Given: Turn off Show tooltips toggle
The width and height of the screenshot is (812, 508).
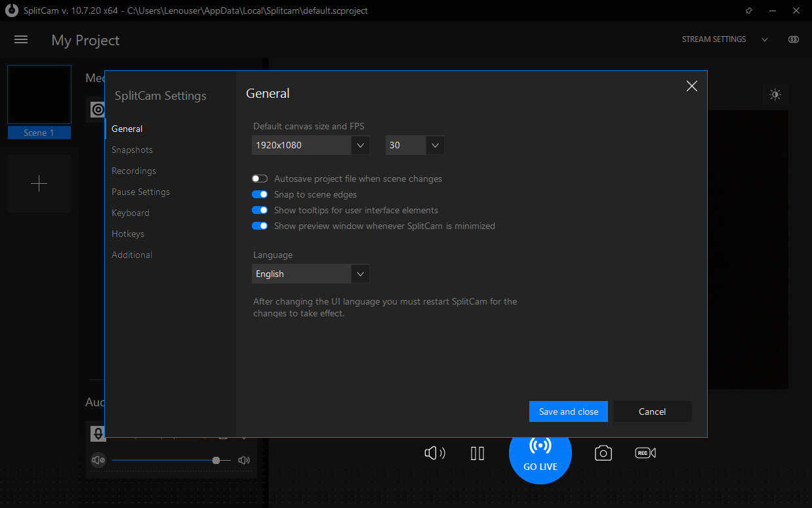Looking at the screenshot, I should 260,210.
